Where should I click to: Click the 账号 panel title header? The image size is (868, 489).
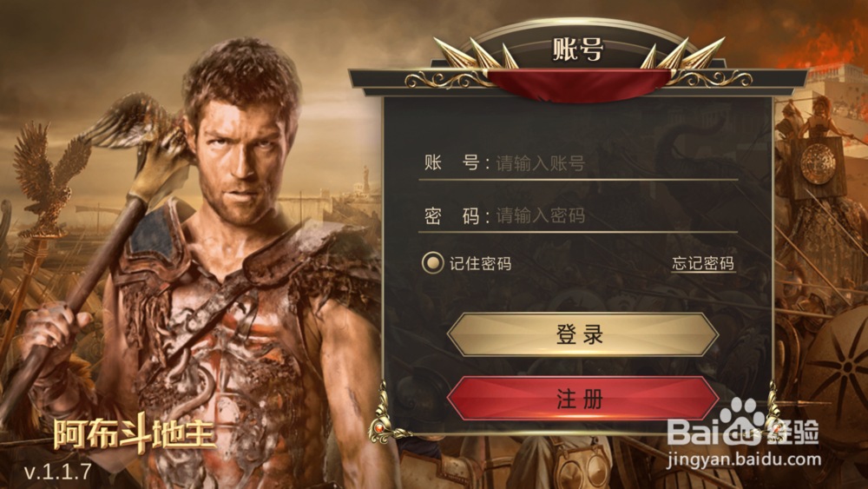point(578,50)
